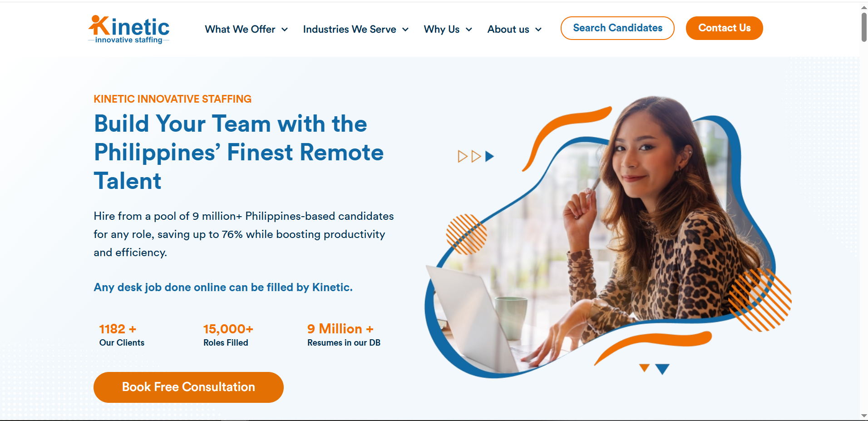This screenshot has height=421, width=868.
Task: Expand the Why Us chevron arrow
Action: 469,30
